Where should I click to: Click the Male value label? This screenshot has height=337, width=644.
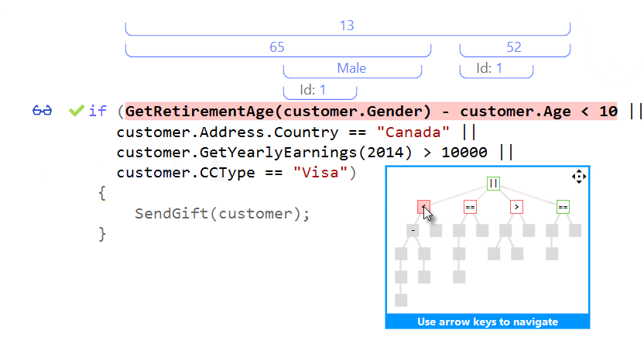(x=351, y=68)
